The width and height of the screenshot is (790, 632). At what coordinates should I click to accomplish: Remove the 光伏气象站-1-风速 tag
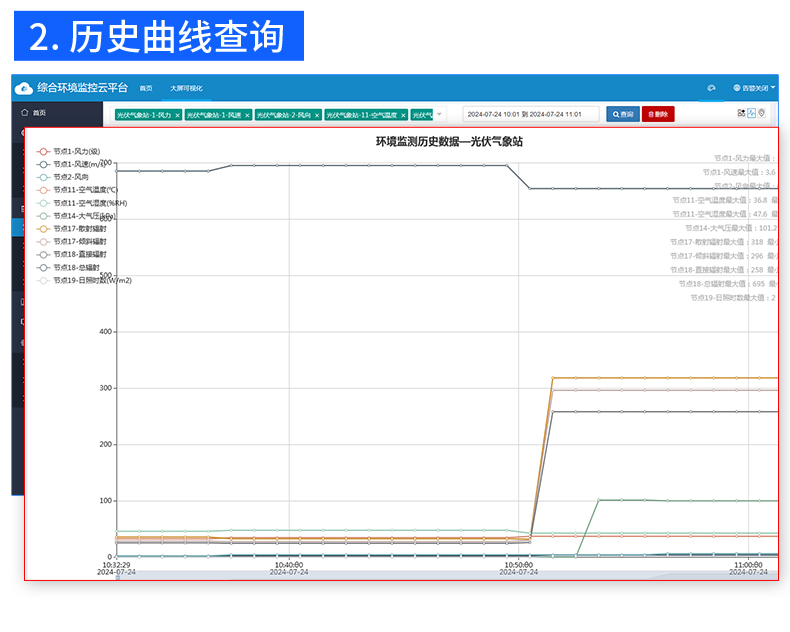coord(247,115)
